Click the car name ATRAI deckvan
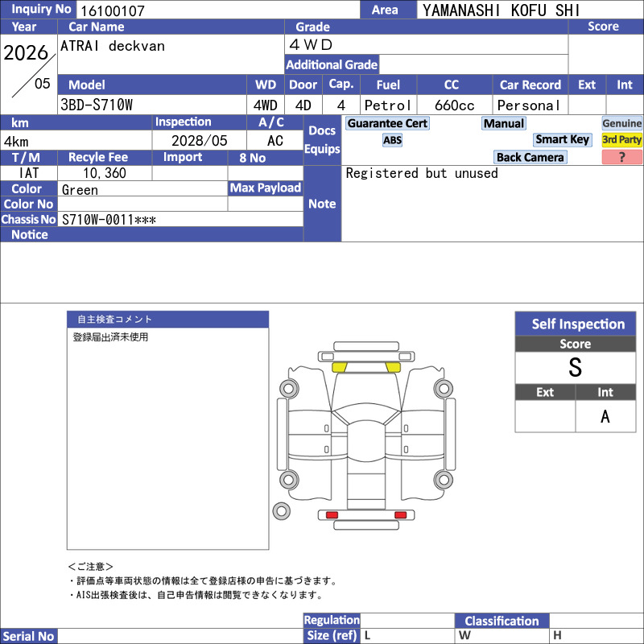 pyautogui.click(x=113, y=46)
